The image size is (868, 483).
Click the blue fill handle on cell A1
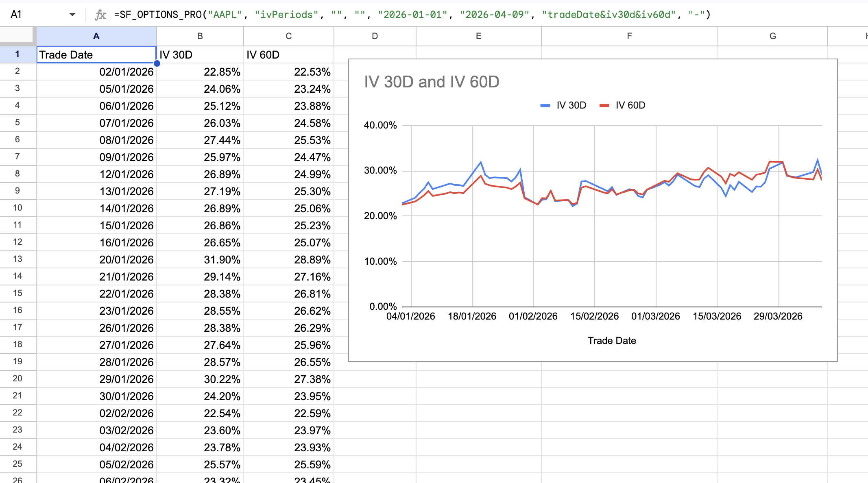(157, 63)
